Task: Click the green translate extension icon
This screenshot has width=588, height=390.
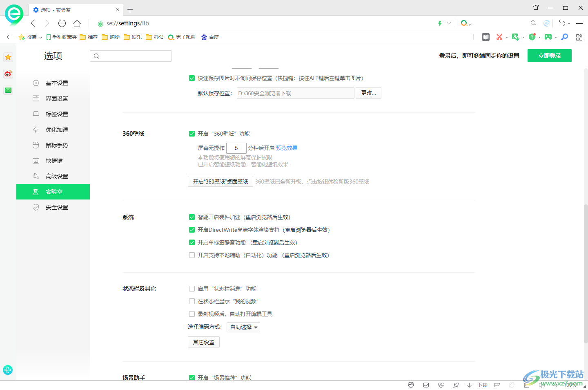Action: click(x=515, y=37)
